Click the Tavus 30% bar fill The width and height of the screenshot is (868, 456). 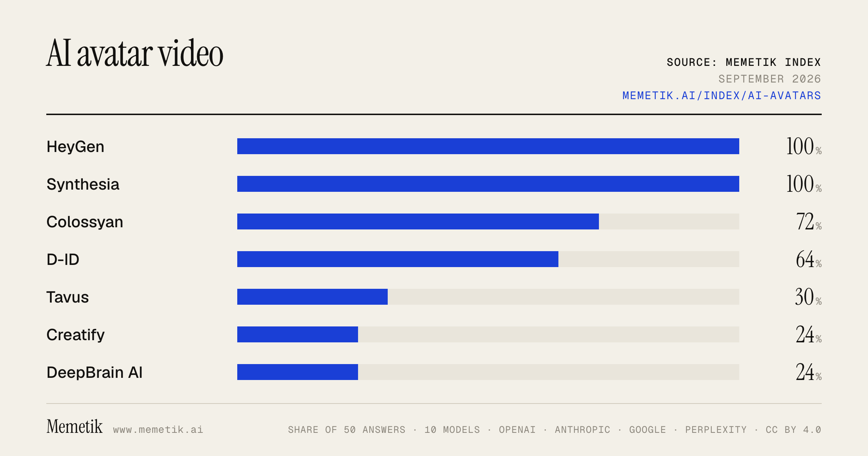312,297
